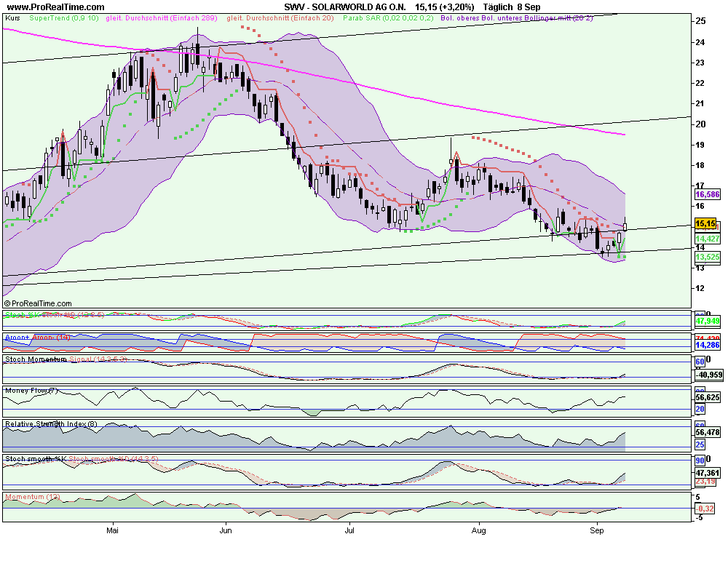
Task: Click the 20 price axis label
Action: pos(700,124)
